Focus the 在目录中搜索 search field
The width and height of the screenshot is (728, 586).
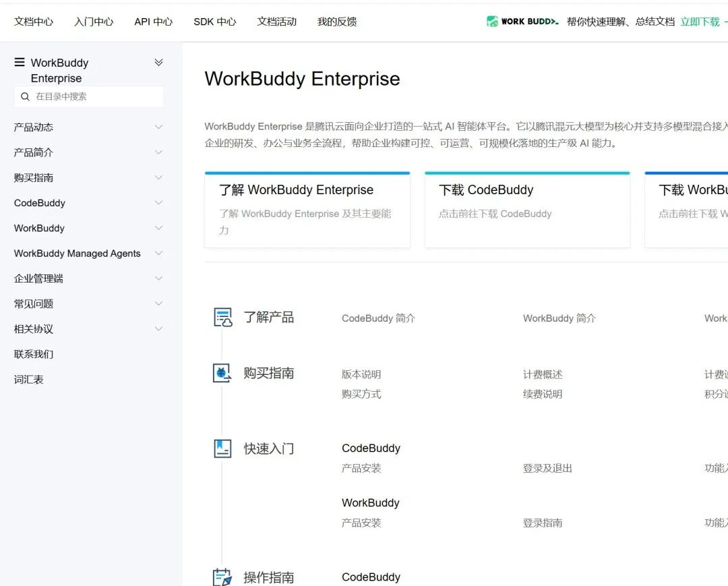pos(89,96)
